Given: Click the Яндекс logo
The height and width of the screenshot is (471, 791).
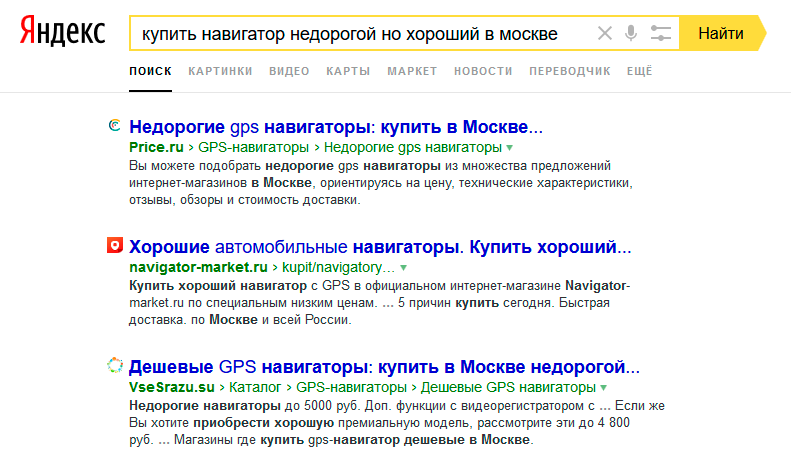Looking at the screenshot, I should 63,31.
